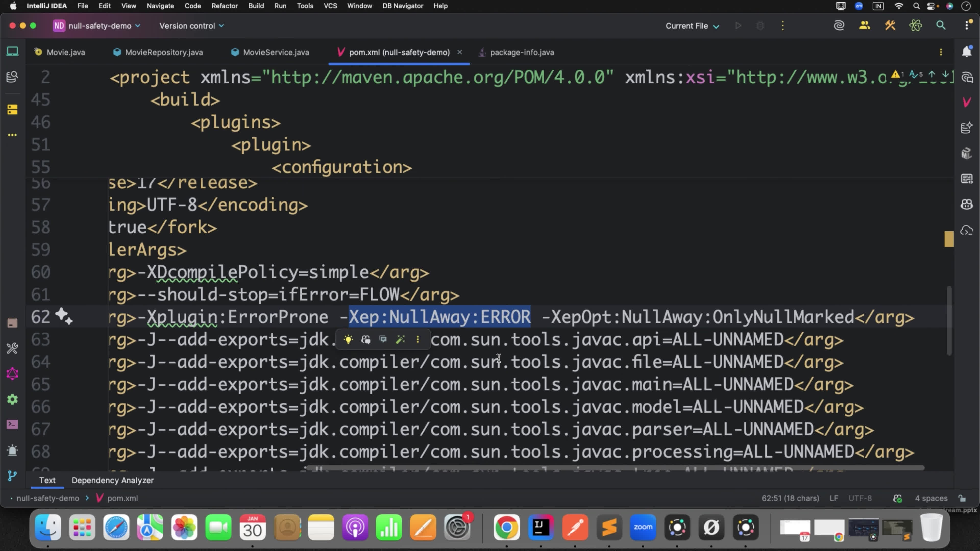Click the comment icon in floating toolbar

click(x=383, y=339)
